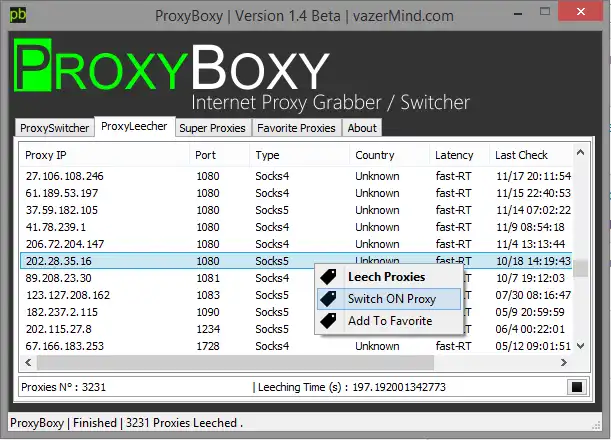Choose Add To Favorite menu entry
The width and height of the screenshot is (611, 440).
pyautogui.click(x=388, y=321)
